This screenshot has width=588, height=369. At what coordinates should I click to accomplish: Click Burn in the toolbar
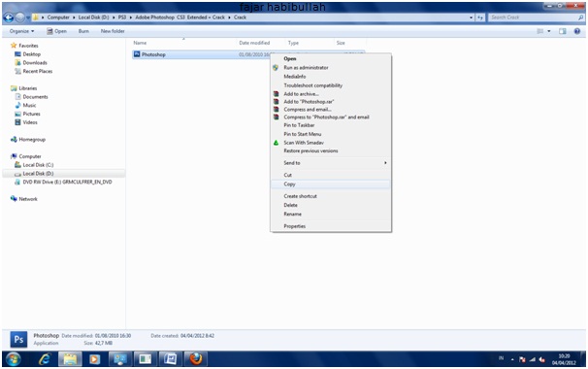point(83,31)
